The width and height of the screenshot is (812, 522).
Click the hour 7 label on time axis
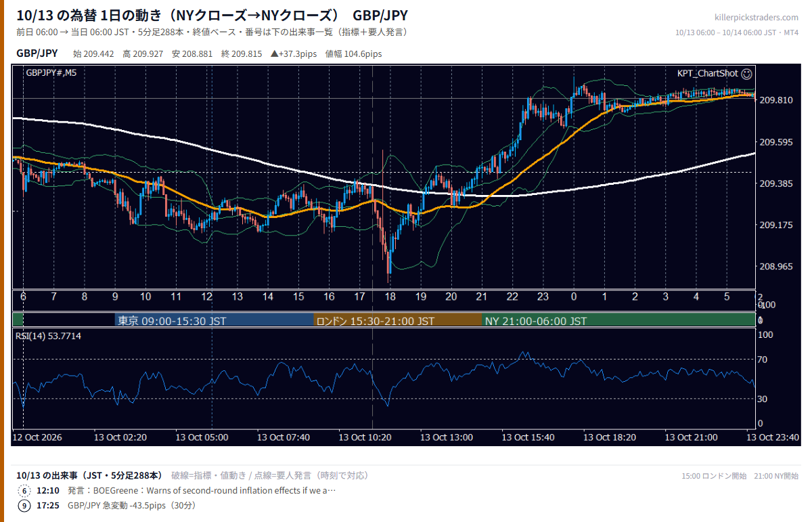pyautogui.click(x=53, y=297)
